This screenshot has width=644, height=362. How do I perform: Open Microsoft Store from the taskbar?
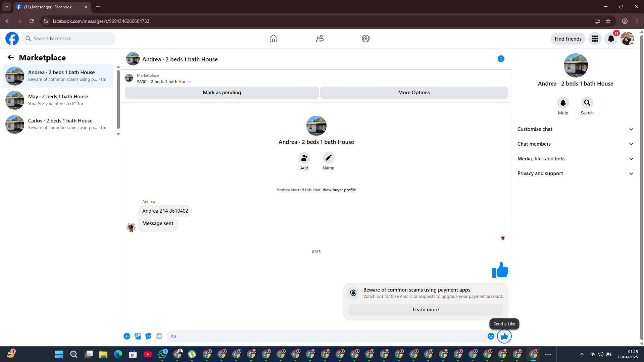[x=133, y=354]
